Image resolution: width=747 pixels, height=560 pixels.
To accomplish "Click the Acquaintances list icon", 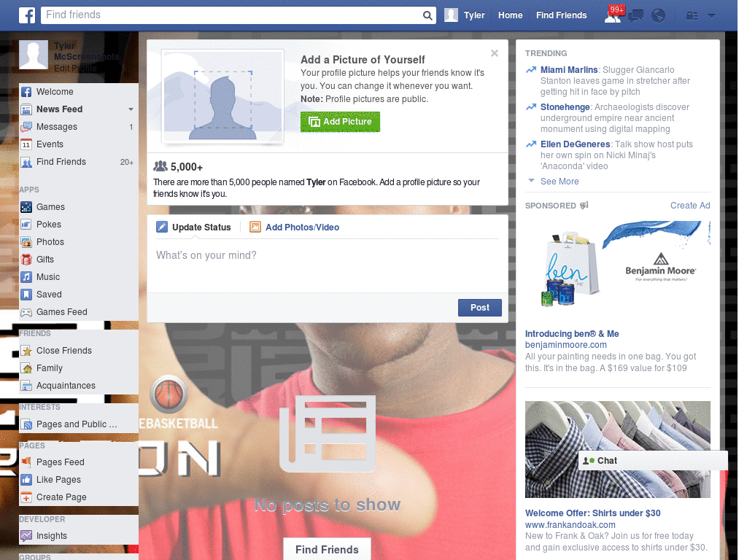I will click(x=26, y=386).
